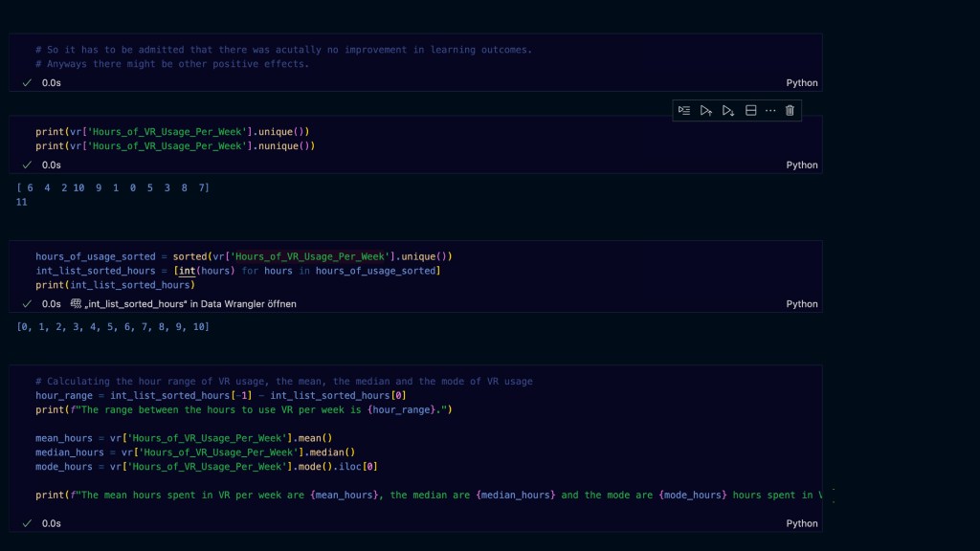Execute cells above using toolbar icon
Image resolution: width=980 pixels, height=551 pixels.
point(706,111)
